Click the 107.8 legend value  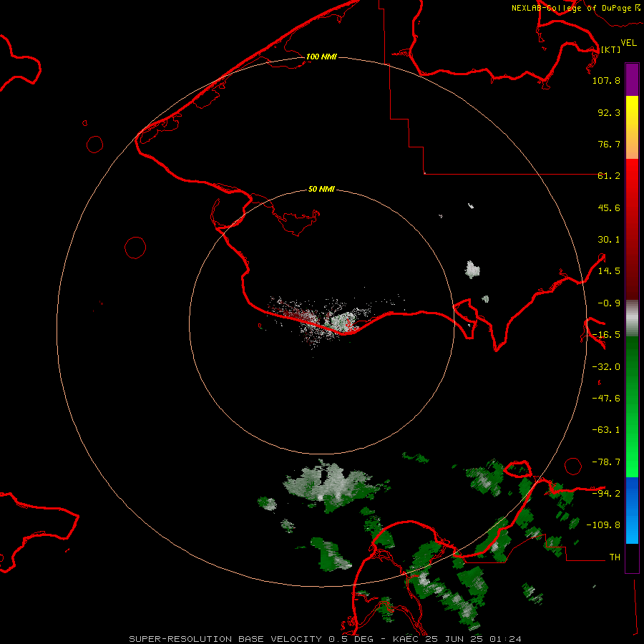pyautogui.click(x=606, y=80)
